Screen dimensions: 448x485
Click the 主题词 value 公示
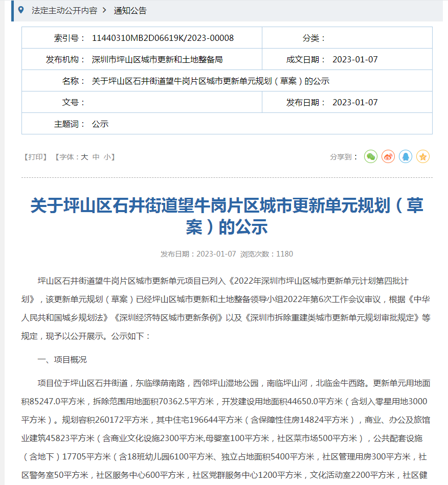tap(100, 124)
